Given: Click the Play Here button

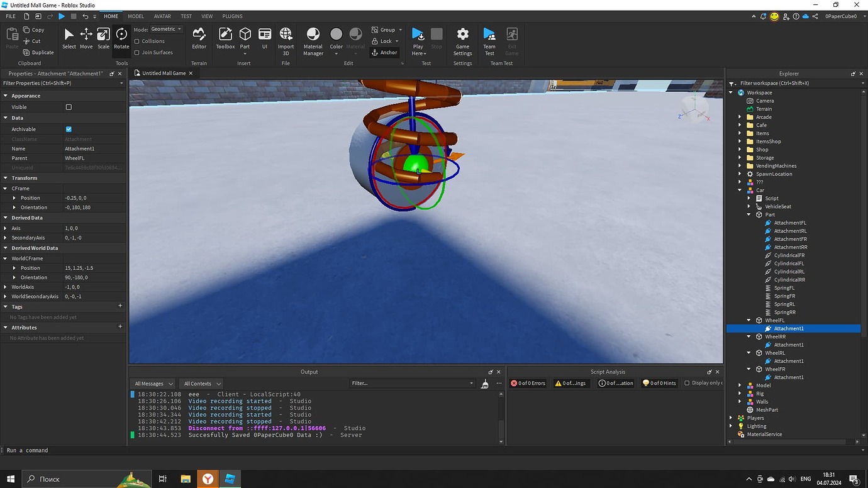Looking at the screenshot, I should click(x=417, y=39).
